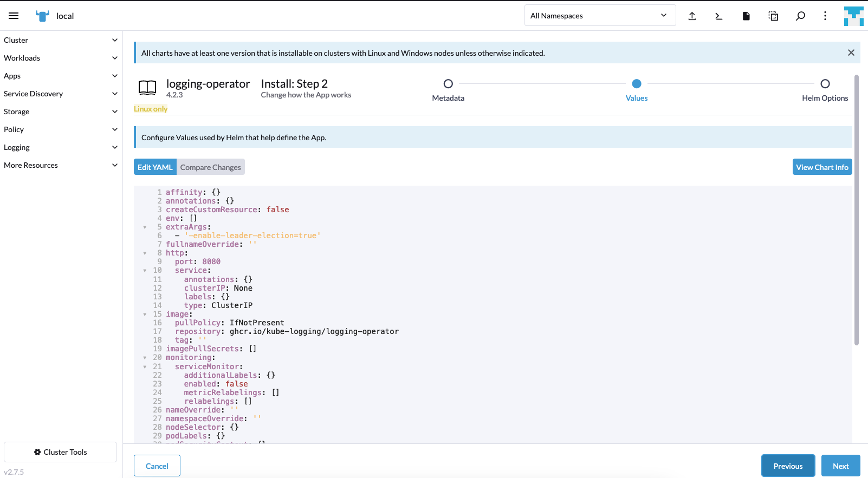Collapse the image YAML block fold arrow
This screenshot has height=478, width=868.
tap(145, 315)
